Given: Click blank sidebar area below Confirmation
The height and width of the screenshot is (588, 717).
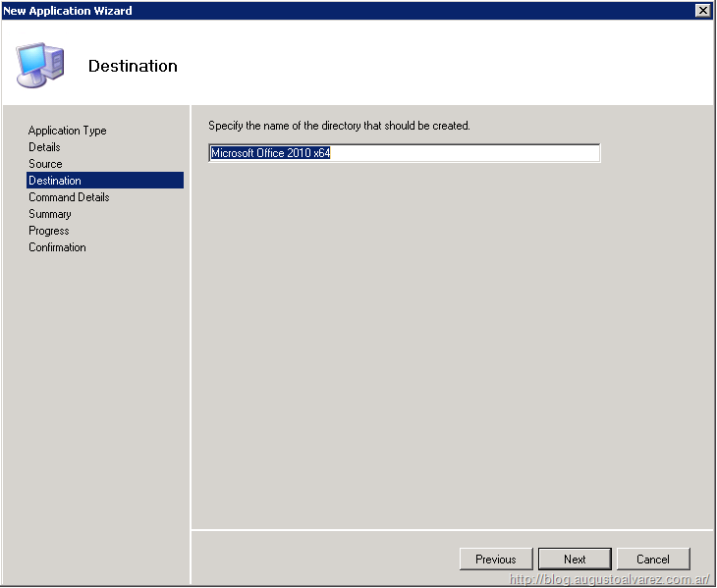Looking at the screenshot, I should 98,393.
